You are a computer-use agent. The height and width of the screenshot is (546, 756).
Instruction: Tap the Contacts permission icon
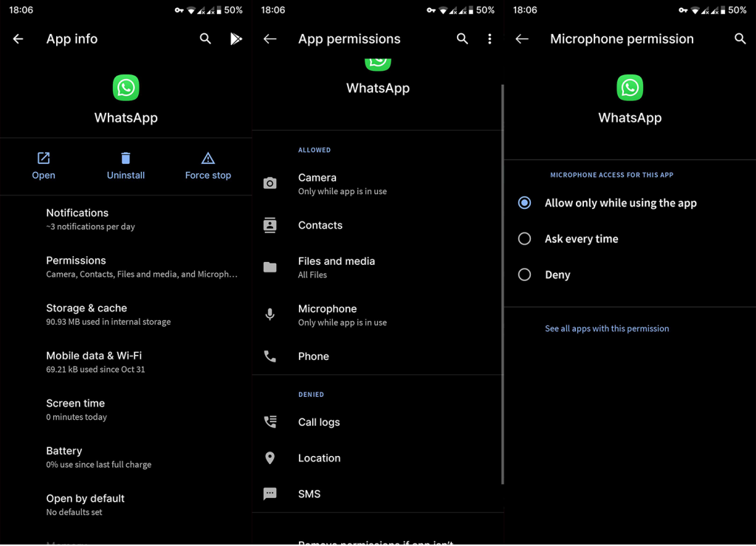point(270,225)
